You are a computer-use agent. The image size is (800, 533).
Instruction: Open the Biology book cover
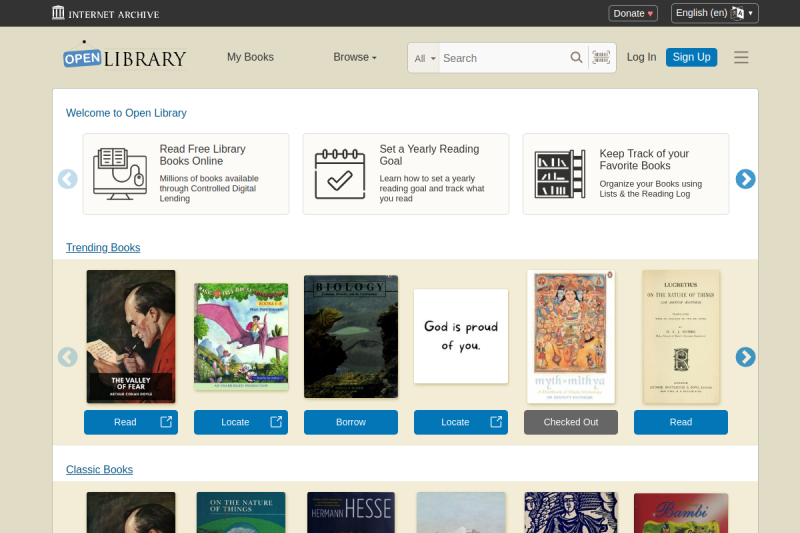click(351, 337)
